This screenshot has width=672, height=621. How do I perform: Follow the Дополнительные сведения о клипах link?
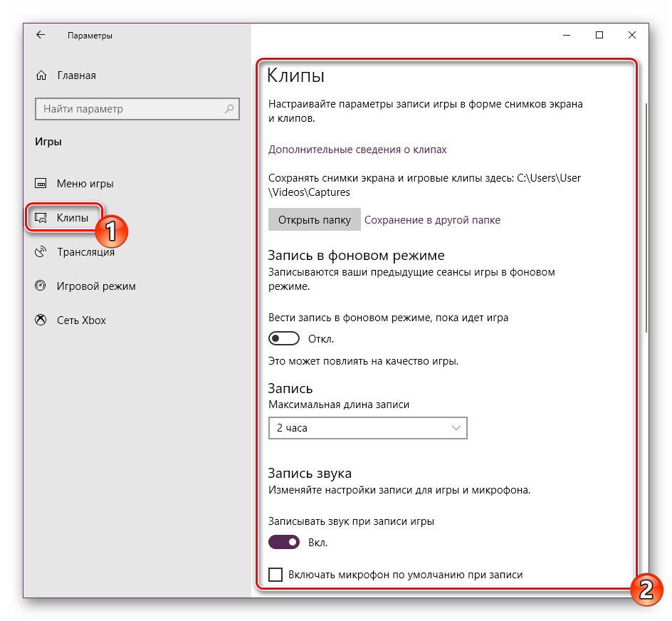357,150
